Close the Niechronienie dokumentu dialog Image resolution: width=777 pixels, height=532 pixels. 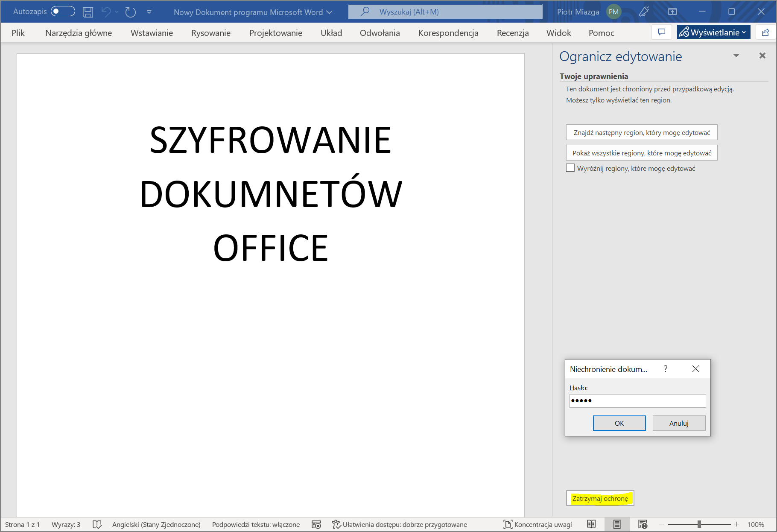695,369
